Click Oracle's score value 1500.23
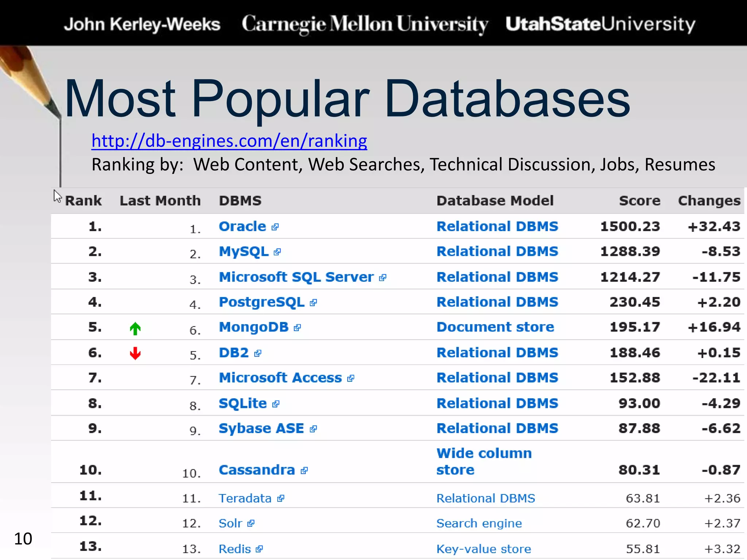747x560 pixels. click(x=630, y=226)
